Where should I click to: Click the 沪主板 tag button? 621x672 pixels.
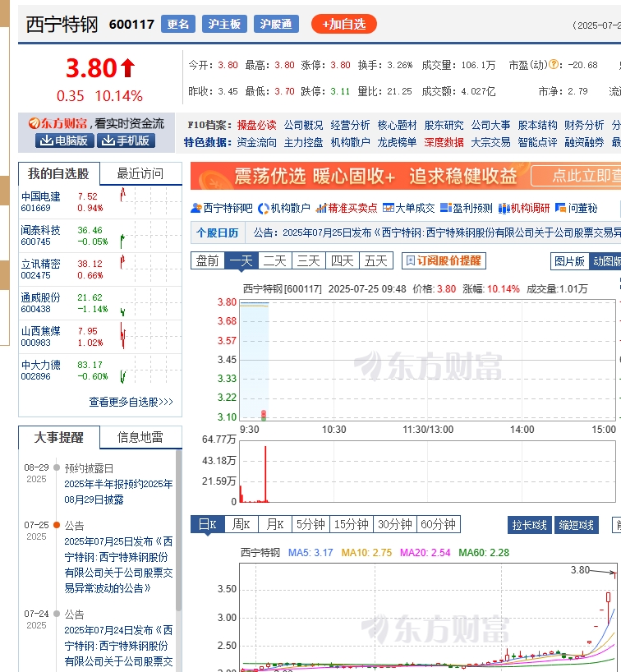(224, 24)
